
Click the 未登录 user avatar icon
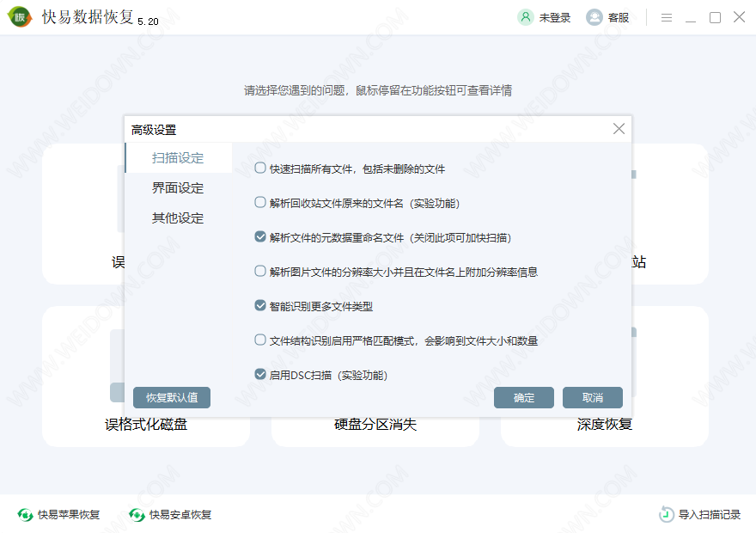[x=526, y=17]
